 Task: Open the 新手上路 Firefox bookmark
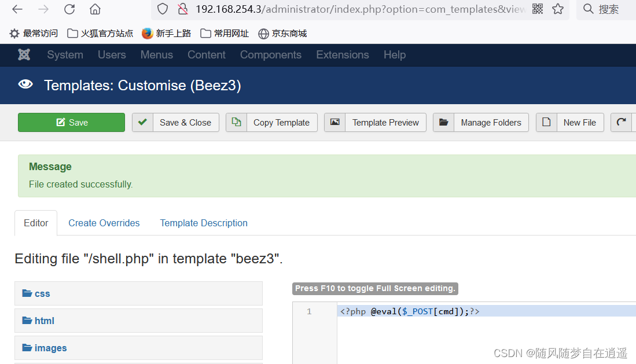[x=166, y=34]
